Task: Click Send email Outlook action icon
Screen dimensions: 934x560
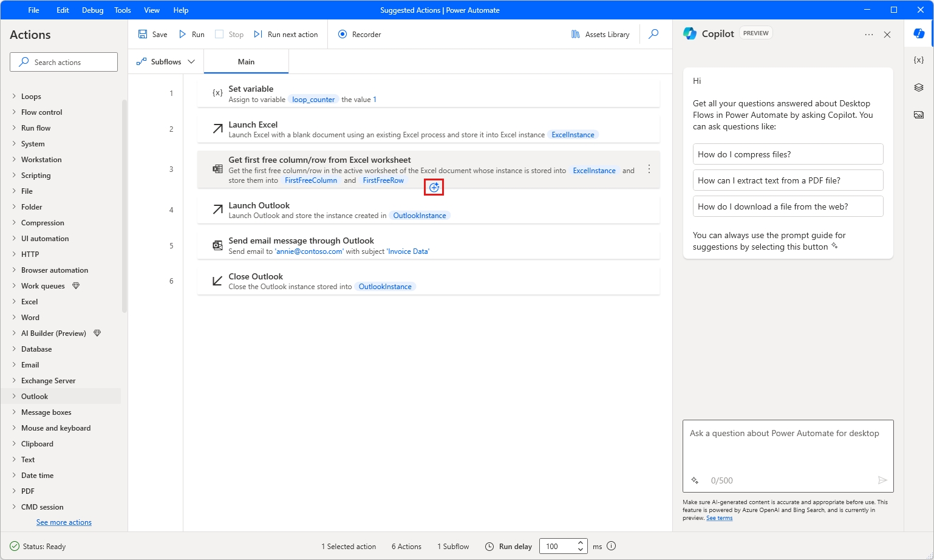Action: [217, 245]
